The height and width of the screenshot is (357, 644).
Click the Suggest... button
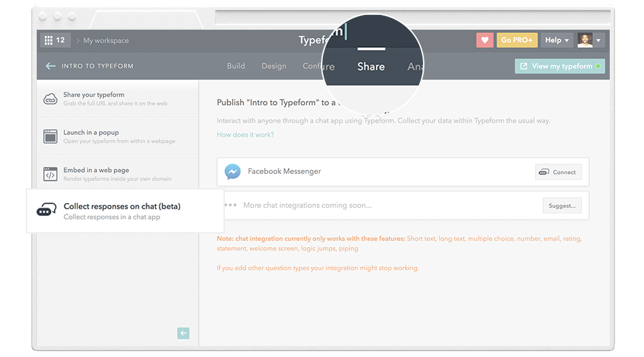point(562,206)
